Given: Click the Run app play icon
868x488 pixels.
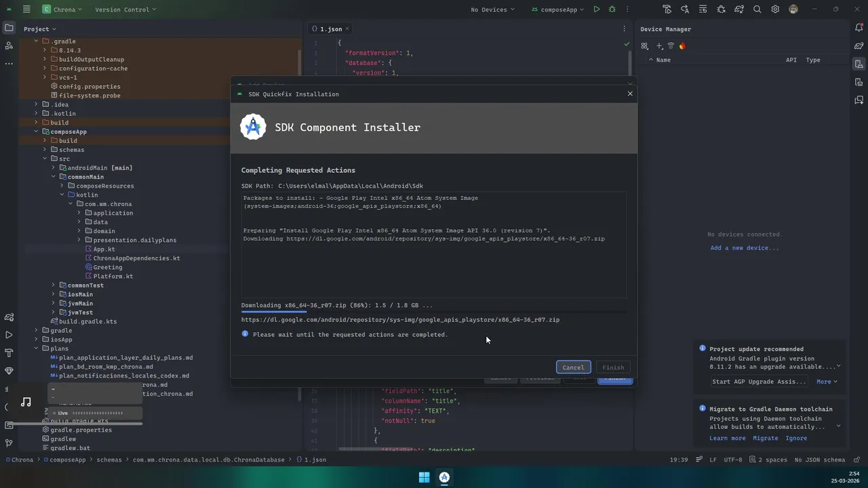Looking at the screenshot, I should click(x=596, y=9).
